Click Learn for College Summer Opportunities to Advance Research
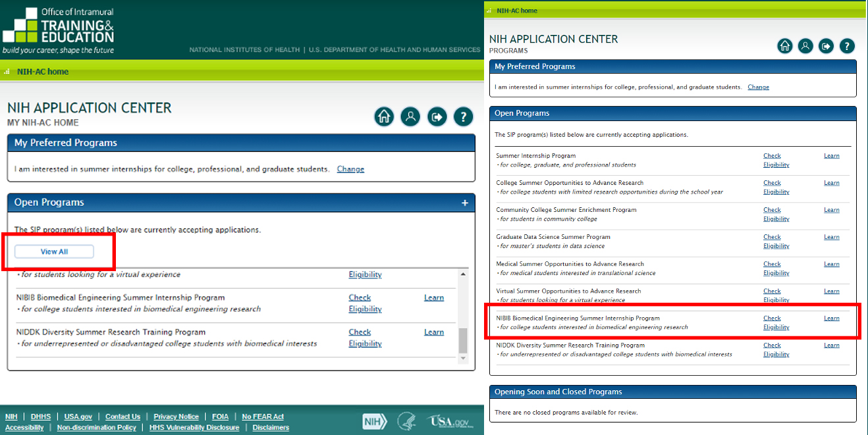This screenshot has height=435, width=868. (x=832, y=183)
